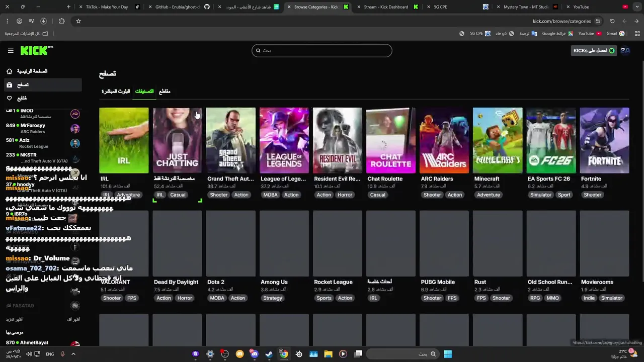
Task: Select the البثوث المباشرة live streams tab
Action: [116, 92]
